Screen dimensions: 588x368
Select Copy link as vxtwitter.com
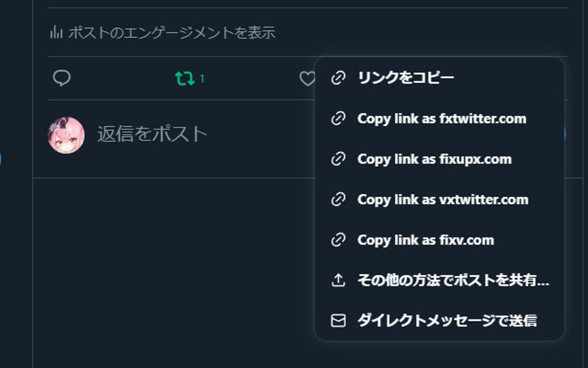(x=443, y=200)
